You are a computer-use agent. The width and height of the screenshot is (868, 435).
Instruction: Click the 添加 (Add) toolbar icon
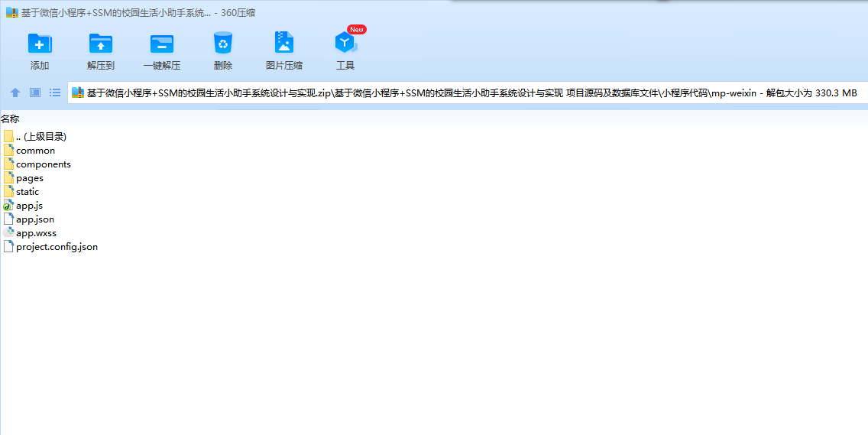tap(39, 44)
